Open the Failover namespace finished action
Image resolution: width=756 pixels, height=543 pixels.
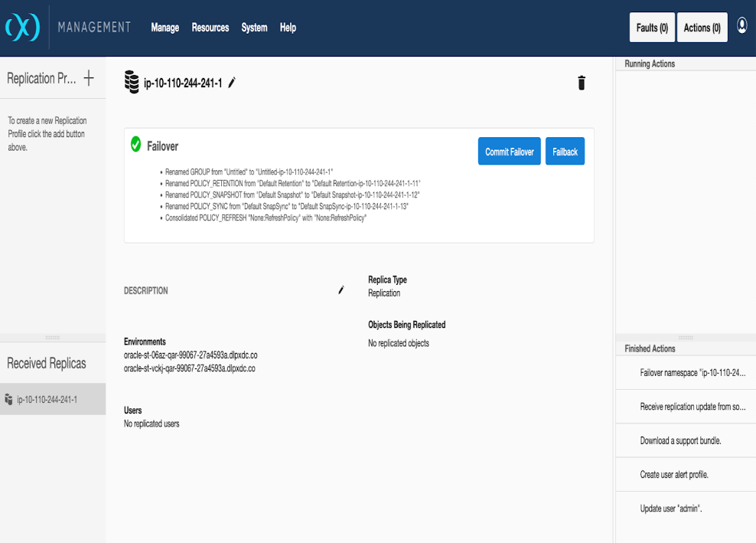click(x=692, y=373)
